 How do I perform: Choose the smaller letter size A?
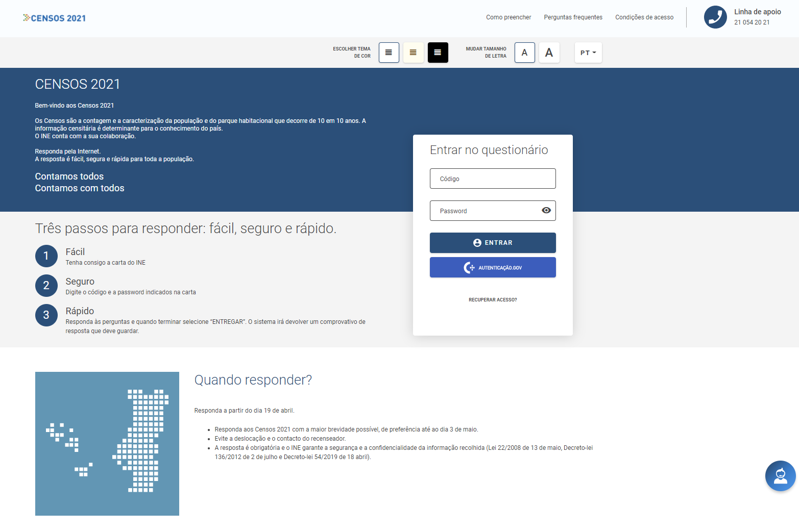coord(524,53)
